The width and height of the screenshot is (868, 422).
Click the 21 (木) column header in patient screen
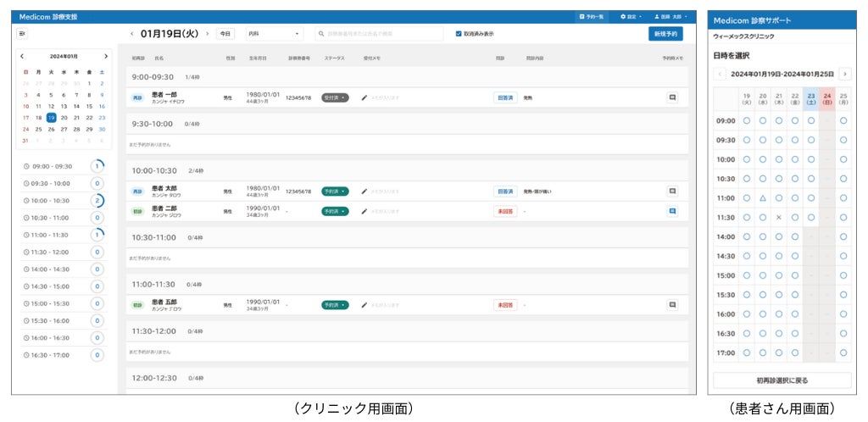pyautogui.click(x=779, y=98)
